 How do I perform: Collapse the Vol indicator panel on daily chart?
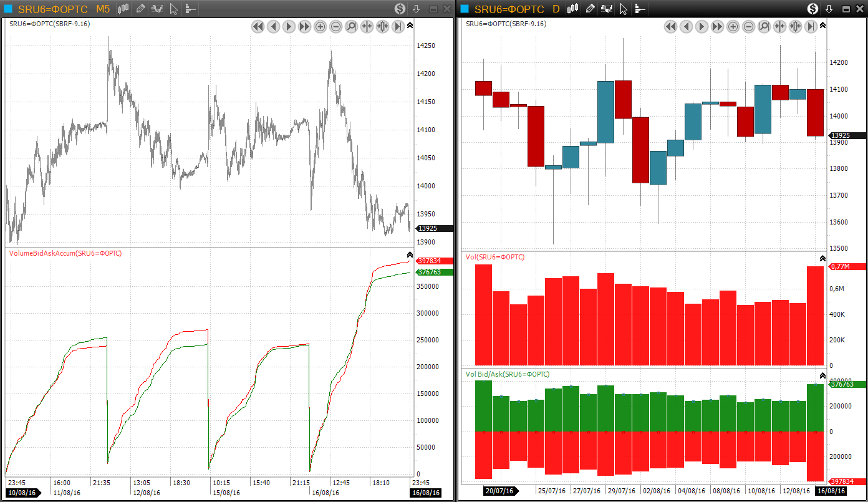822,258
